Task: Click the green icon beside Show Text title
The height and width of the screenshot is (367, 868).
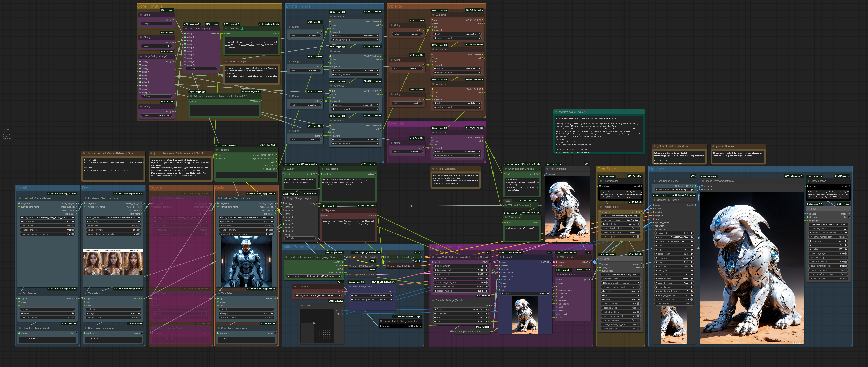Action: tap(242, 29)
